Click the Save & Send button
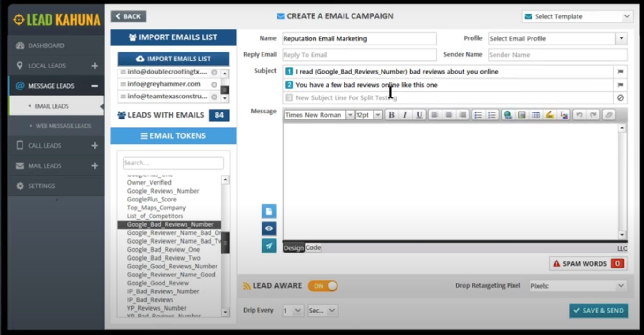644x335 pixels. tap(599, 311)
